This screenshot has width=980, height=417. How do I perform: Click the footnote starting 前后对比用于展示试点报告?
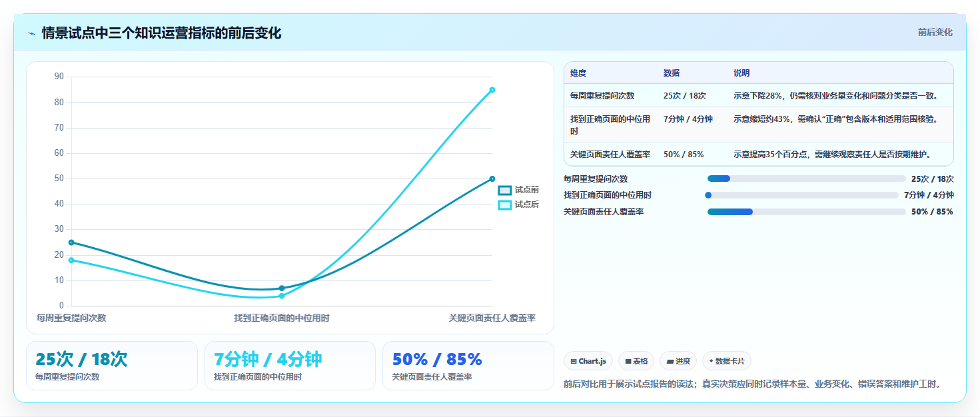click(x=753, y=384)
